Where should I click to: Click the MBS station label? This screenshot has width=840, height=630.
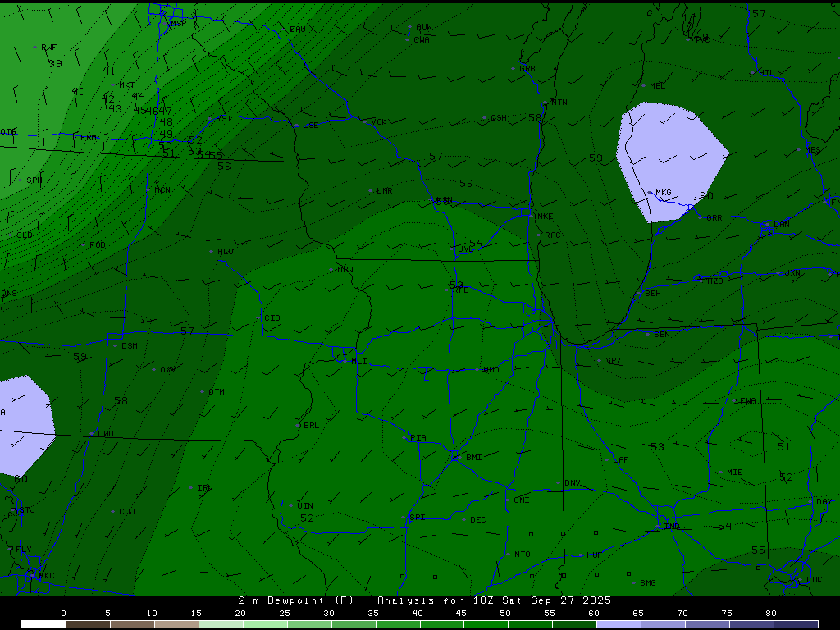pyautogui.click(x=813, y=150)
